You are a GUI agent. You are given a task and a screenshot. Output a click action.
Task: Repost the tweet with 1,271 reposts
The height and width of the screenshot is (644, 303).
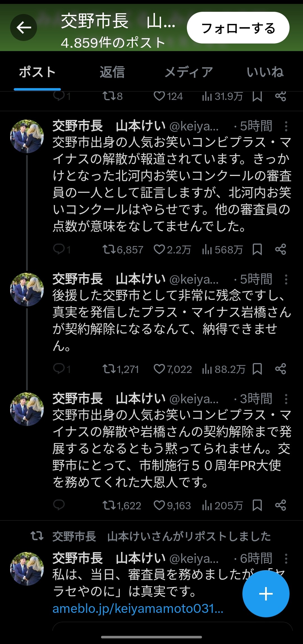[x=108, y=369]
